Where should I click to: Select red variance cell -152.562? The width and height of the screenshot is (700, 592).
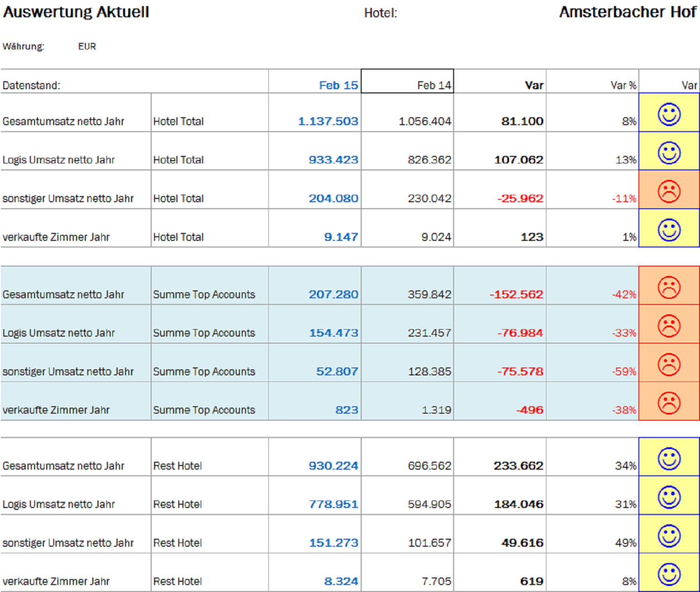coord(500,286)
